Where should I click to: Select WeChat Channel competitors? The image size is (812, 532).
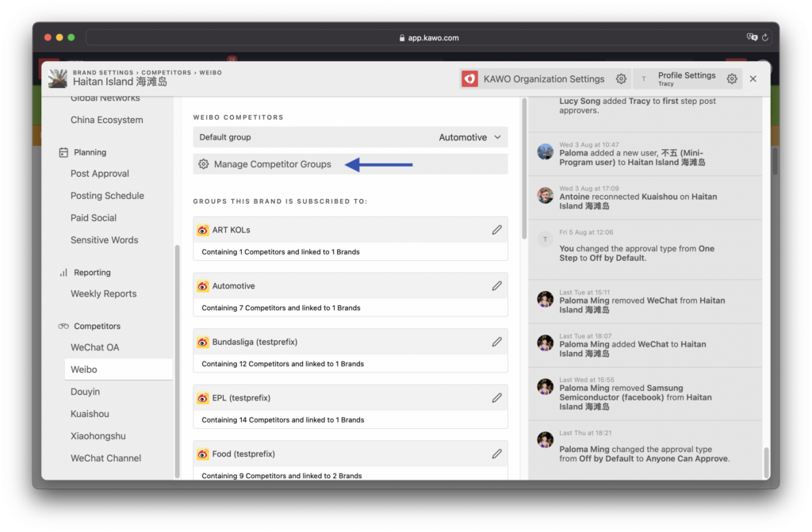pyautogui.click(x=105, y=458)
